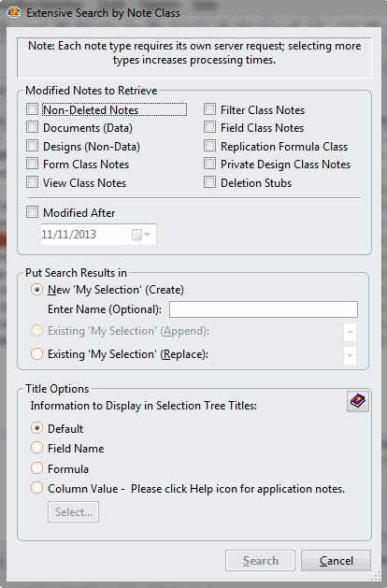This screenshot has width=387, height=588.
Task: Tick the Modified After checkbox
Action: pos(32,212)
